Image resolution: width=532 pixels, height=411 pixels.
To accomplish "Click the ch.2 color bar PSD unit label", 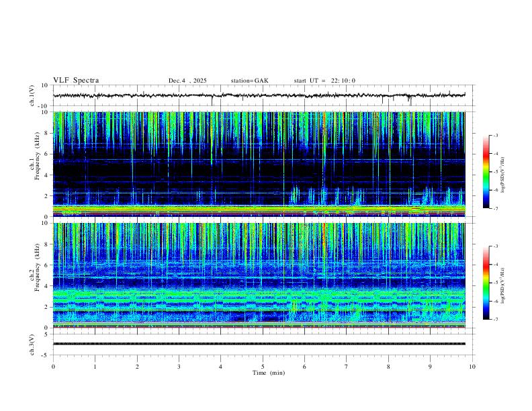I will tap(503, 285).
